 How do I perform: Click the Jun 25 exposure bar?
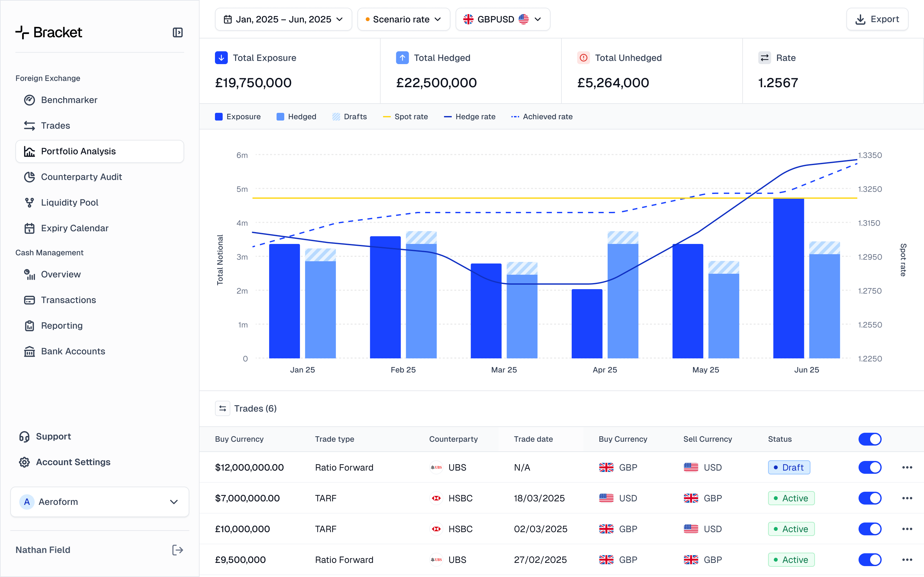pos(789,279)
